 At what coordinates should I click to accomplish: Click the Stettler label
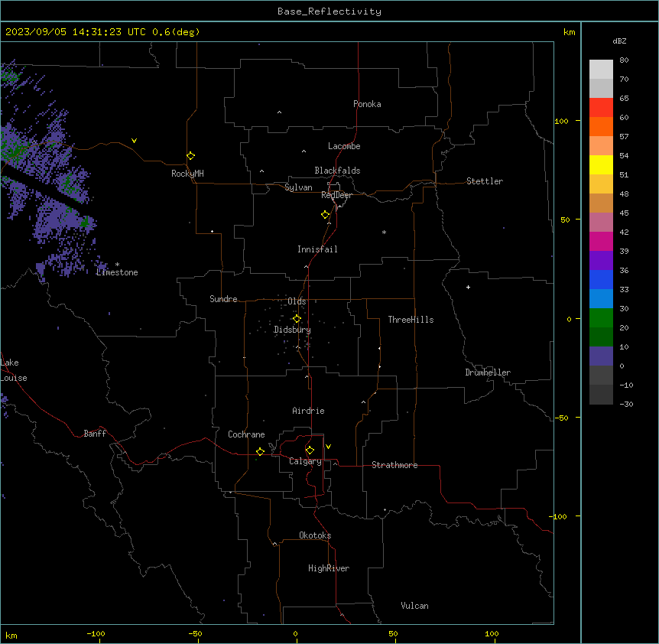point(485,181)
